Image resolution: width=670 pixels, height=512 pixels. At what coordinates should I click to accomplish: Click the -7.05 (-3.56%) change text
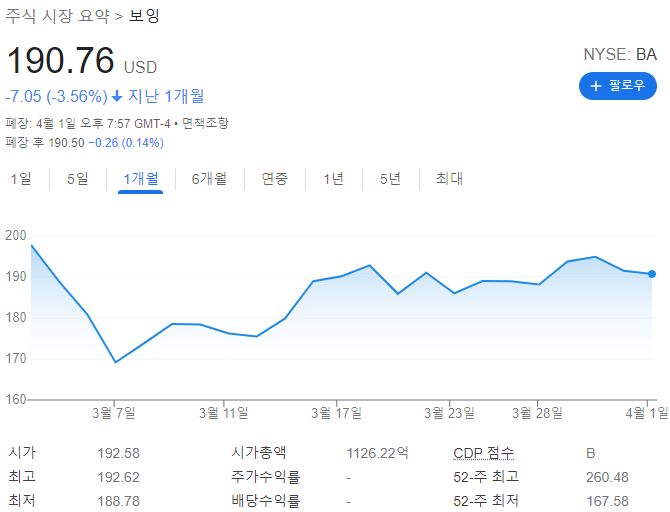pos(56,97)
